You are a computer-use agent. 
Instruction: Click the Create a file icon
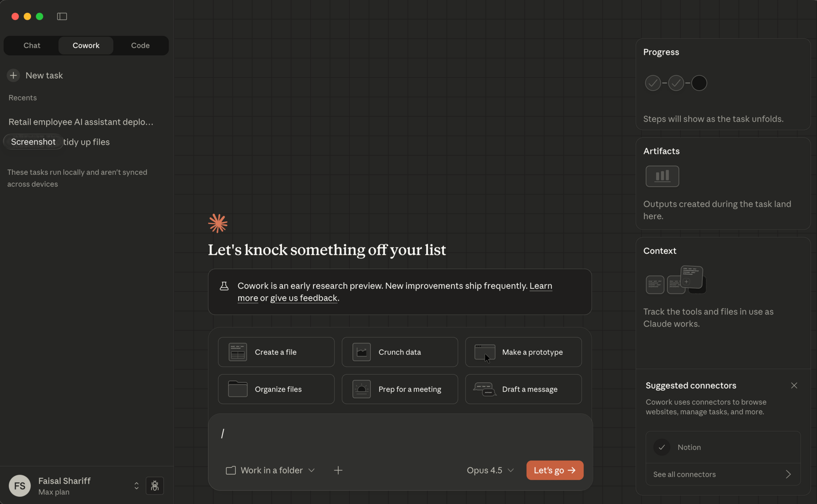click(237, 352)
